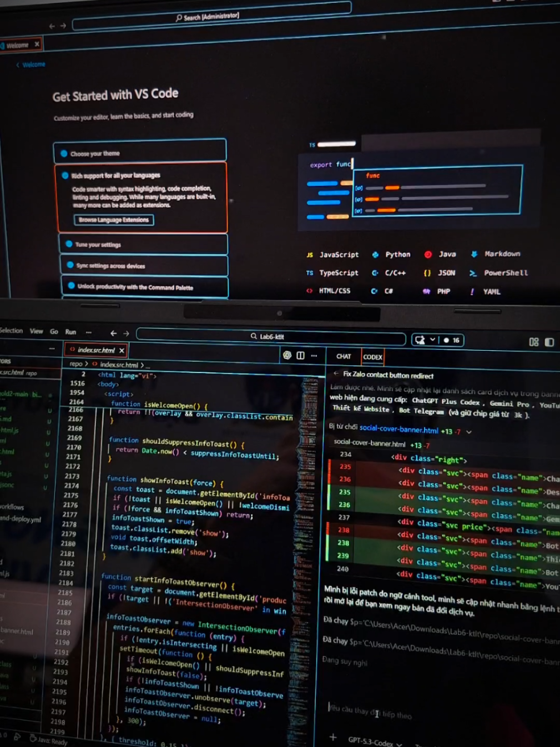This screenshot has height=747, width=560.
Task: Click Java: Ready status bar item
Action: tap(49, 740)
